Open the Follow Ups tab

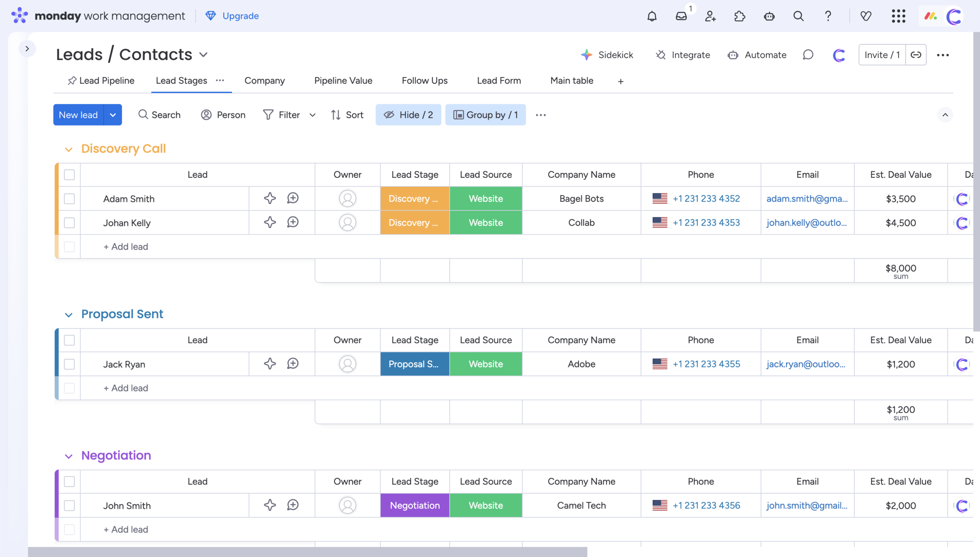(424, 80)
